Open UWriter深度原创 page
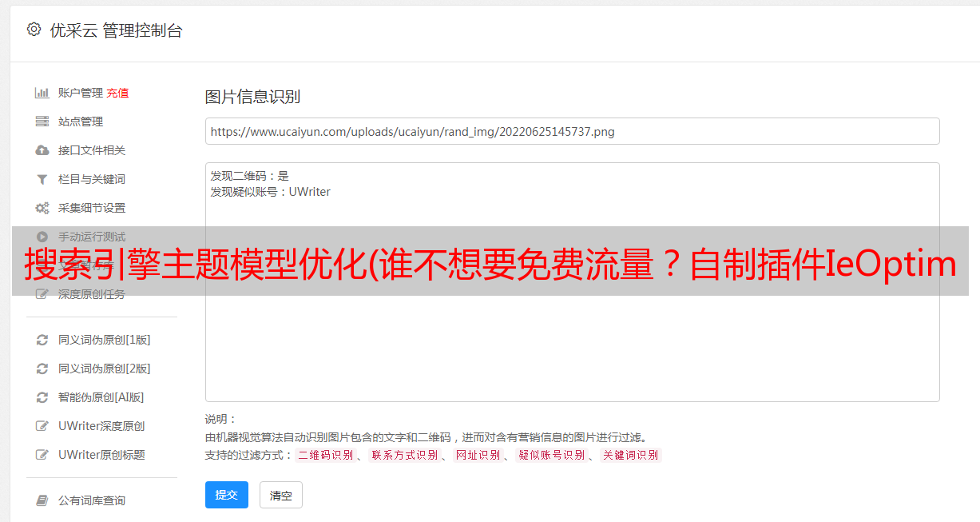 101,426
